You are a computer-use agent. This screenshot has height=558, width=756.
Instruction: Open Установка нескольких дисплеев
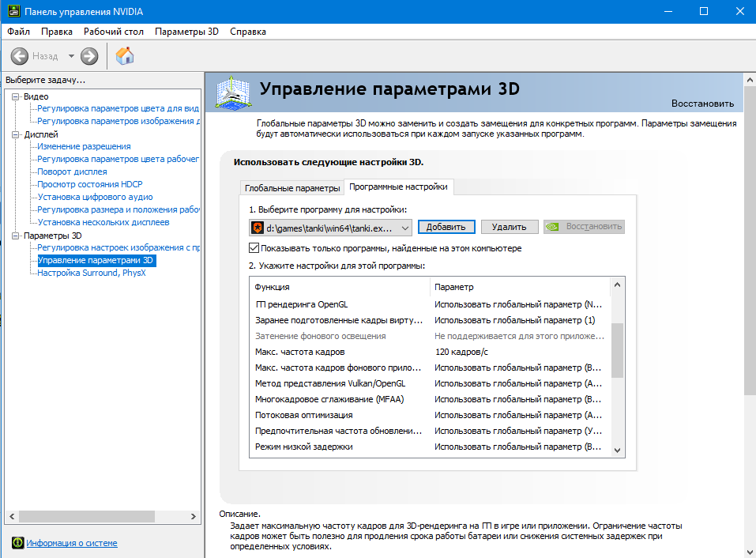coord(103,222)
